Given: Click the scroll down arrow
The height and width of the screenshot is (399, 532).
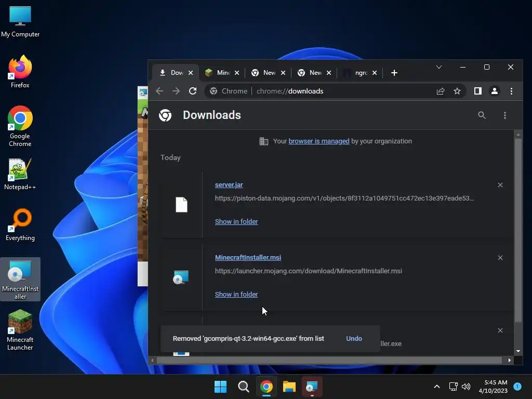Looking at the screenshot, I should (518, 351).
